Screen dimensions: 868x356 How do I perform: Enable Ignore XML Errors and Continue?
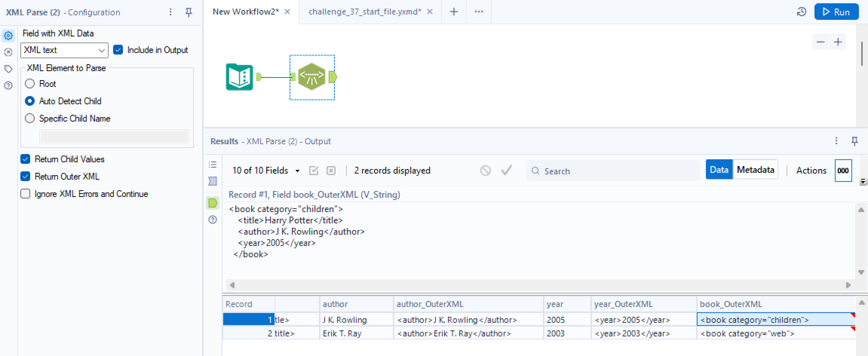click(25, 194)
